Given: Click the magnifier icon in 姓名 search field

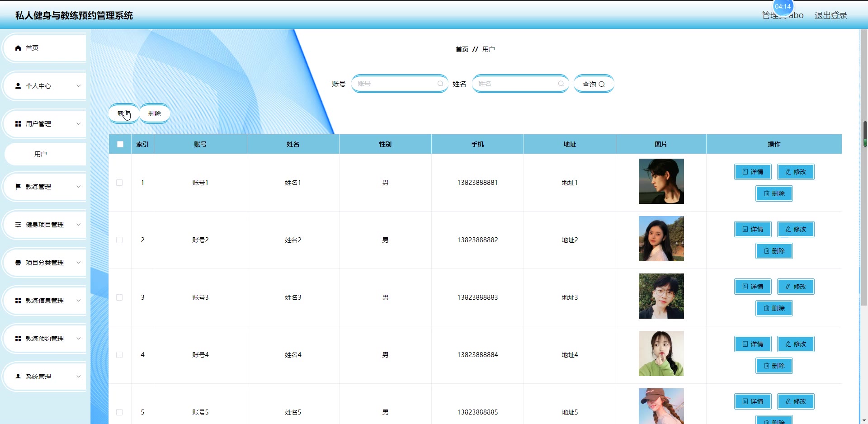Looking at the screenshot, I should (x=561, y=84).
